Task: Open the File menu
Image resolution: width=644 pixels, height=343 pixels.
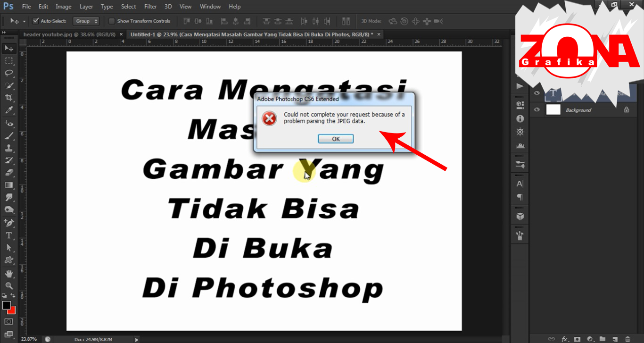Action: tap(26, 7)
